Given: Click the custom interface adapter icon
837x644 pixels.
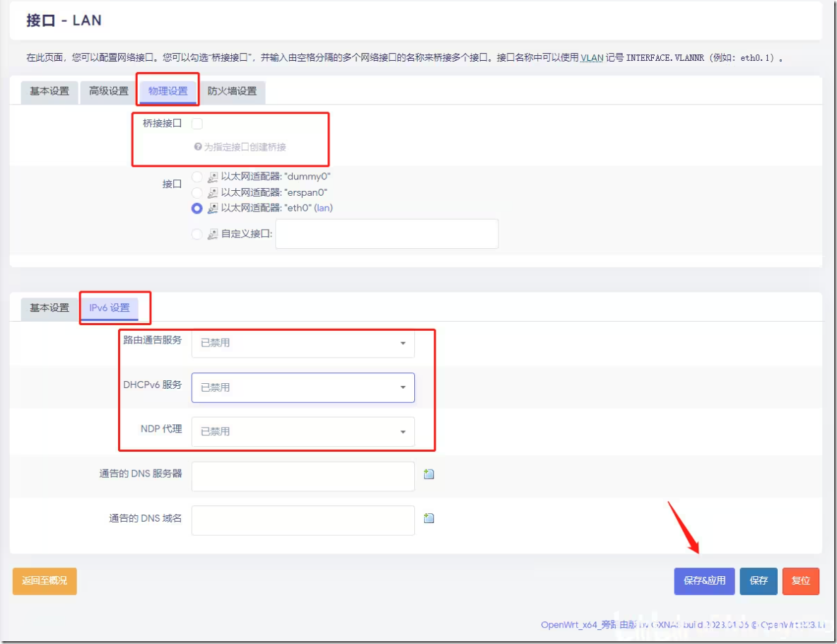Looking at the screenshot, I should [x=213, y=234].
